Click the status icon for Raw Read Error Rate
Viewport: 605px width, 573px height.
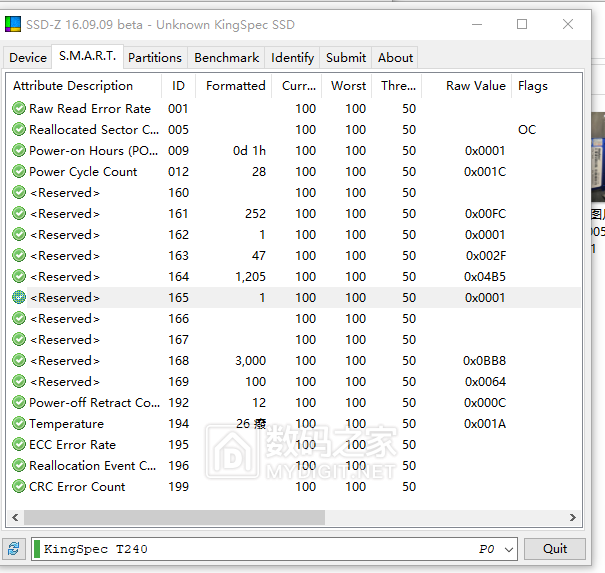click(x=19, y=108)
